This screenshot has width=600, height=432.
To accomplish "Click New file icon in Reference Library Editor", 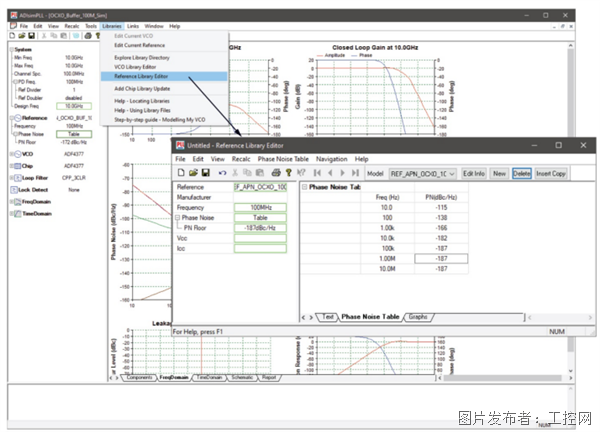I will 181,173.
